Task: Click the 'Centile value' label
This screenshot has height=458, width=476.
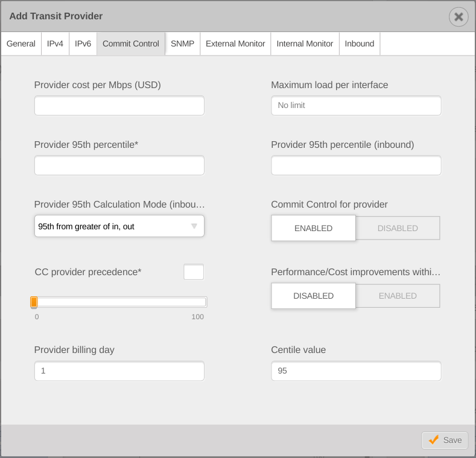Action: 299,350
